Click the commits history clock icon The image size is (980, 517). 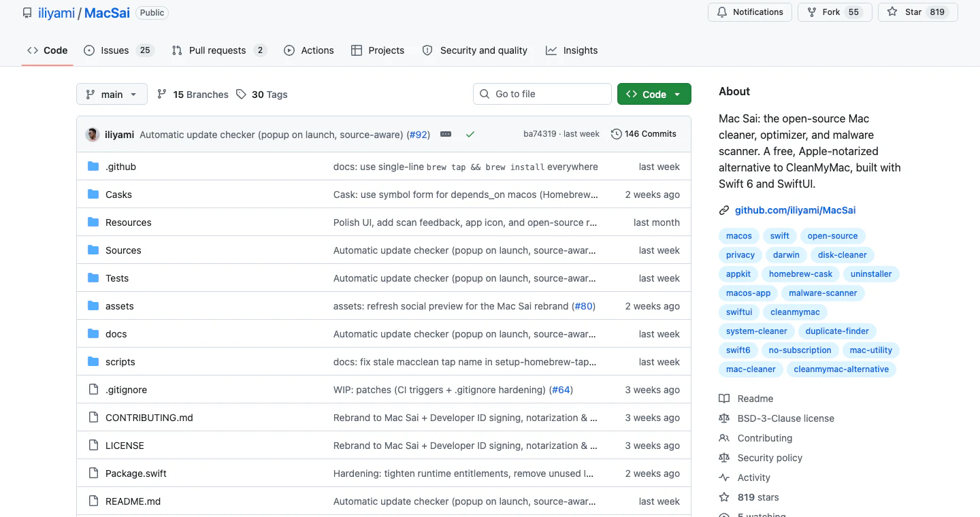click(x=617, y=134)
